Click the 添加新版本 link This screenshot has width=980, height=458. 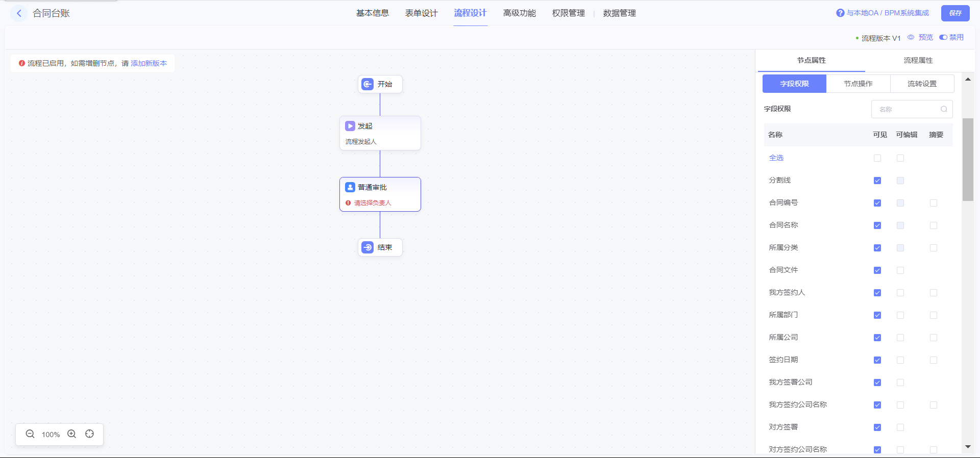(x=149, y=63)
